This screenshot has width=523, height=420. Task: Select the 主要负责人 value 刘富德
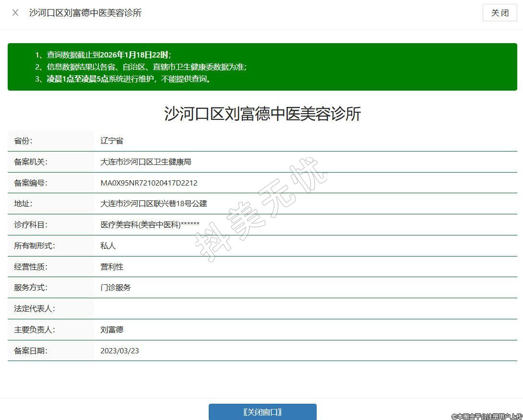point(112,330)
